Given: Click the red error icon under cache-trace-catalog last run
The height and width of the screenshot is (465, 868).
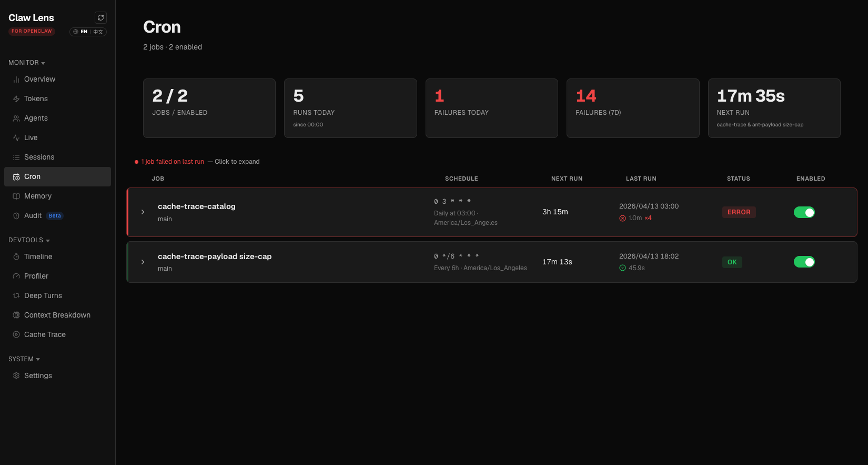Looking at the screenshot, I should click(x=622, y=218).
